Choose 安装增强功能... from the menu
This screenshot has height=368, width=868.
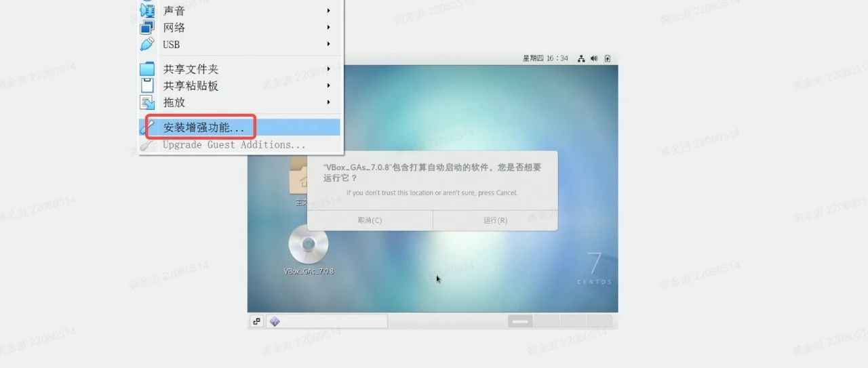pos(241,127)
